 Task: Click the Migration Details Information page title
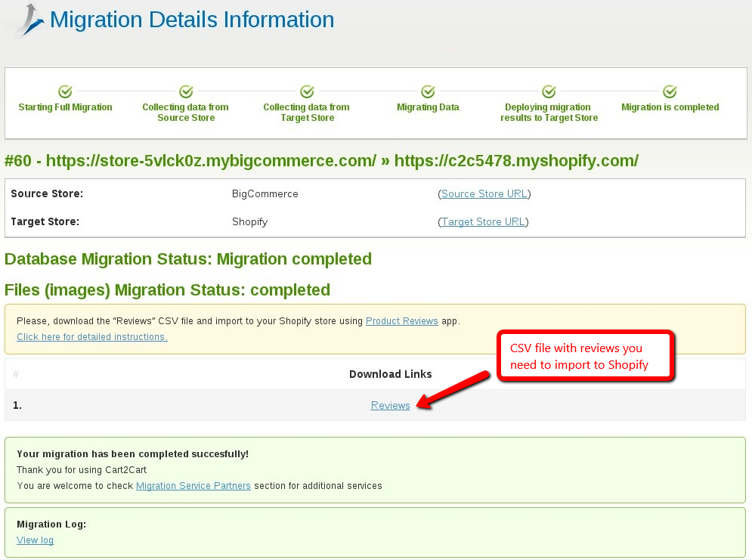pos(192,20)
